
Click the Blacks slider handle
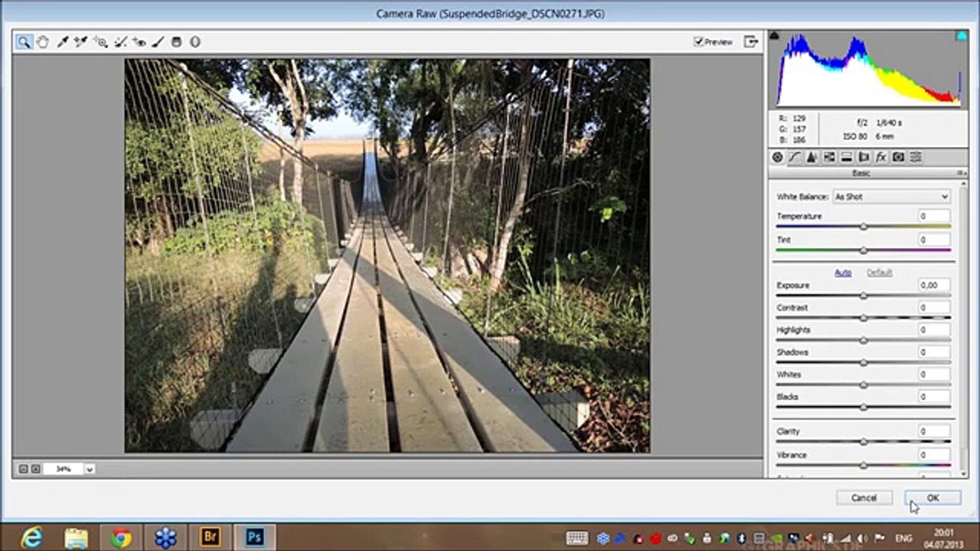click(864, 407)
